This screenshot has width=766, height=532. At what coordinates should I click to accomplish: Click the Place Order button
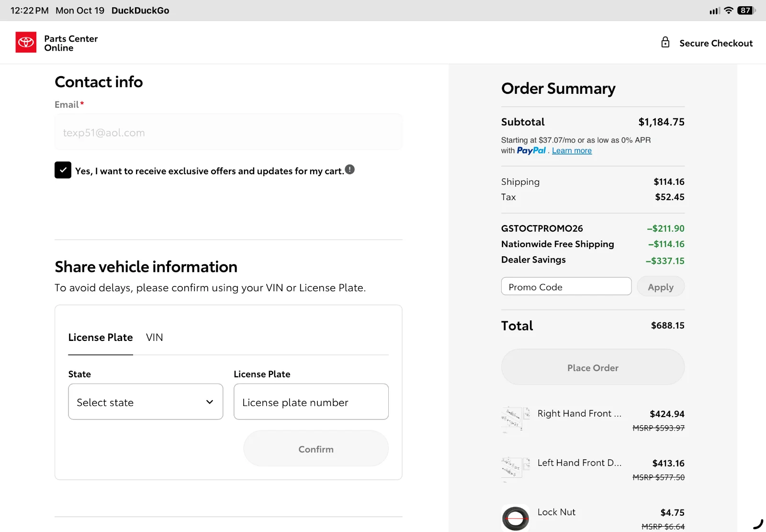coord(593,367)
